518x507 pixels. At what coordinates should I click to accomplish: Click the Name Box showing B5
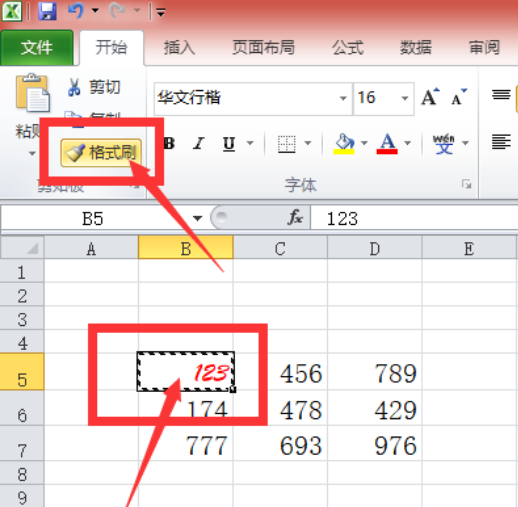point(93,219)
